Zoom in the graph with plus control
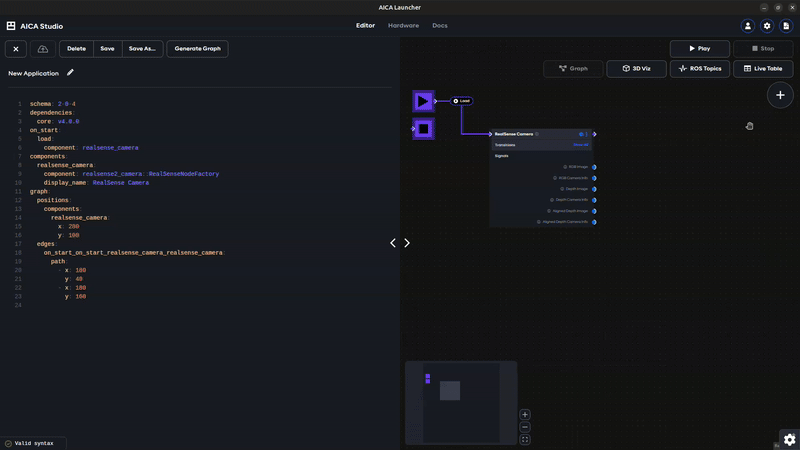 pyautogui.click(x=525, y=415)
